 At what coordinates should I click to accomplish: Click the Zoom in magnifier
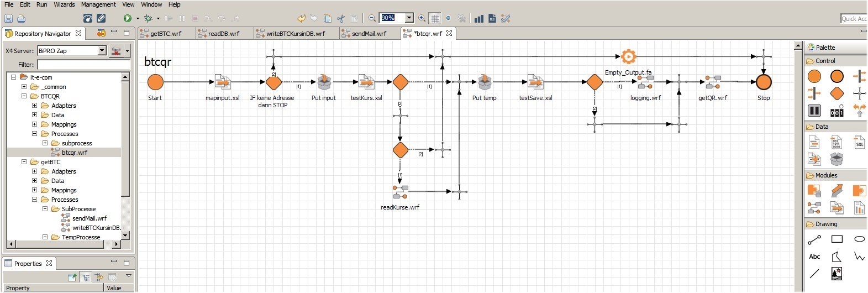[422, 18]
